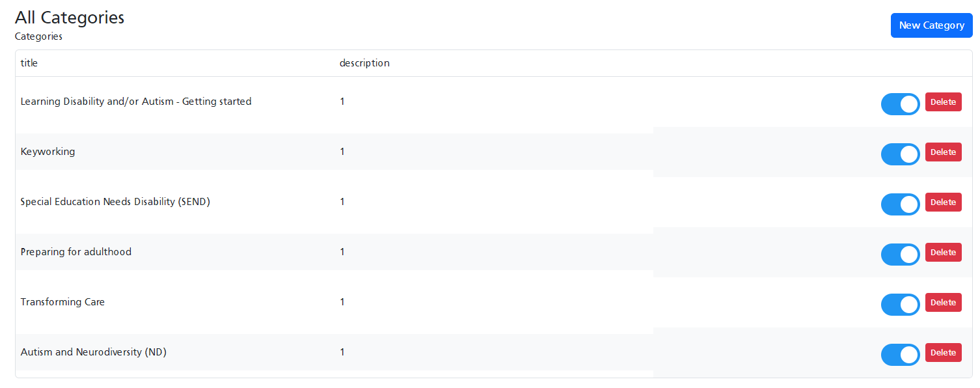
Task: Toggle the Transforming Care switch
Action: (x=900, y=305)
